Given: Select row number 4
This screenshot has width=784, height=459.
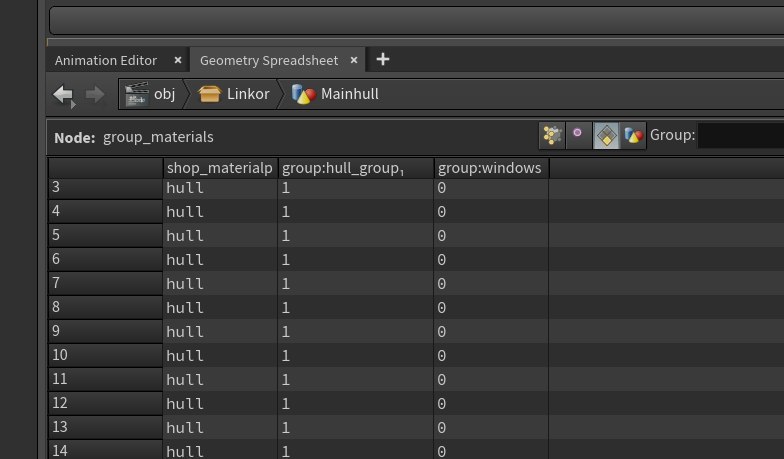Looking at the screenshot, I should (x=106, y=212).
